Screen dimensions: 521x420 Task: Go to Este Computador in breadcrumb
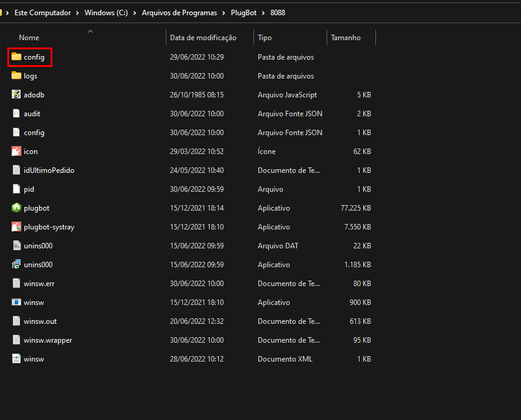click(43, 13)
